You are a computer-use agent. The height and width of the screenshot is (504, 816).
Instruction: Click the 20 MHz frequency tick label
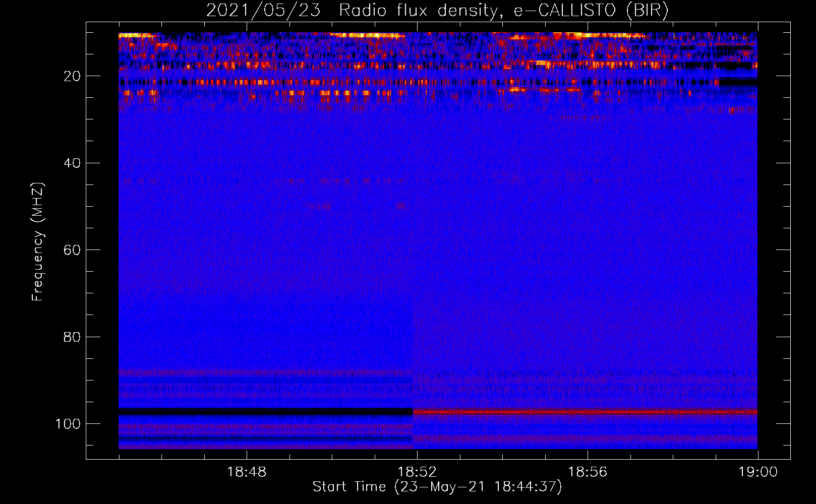72,76
